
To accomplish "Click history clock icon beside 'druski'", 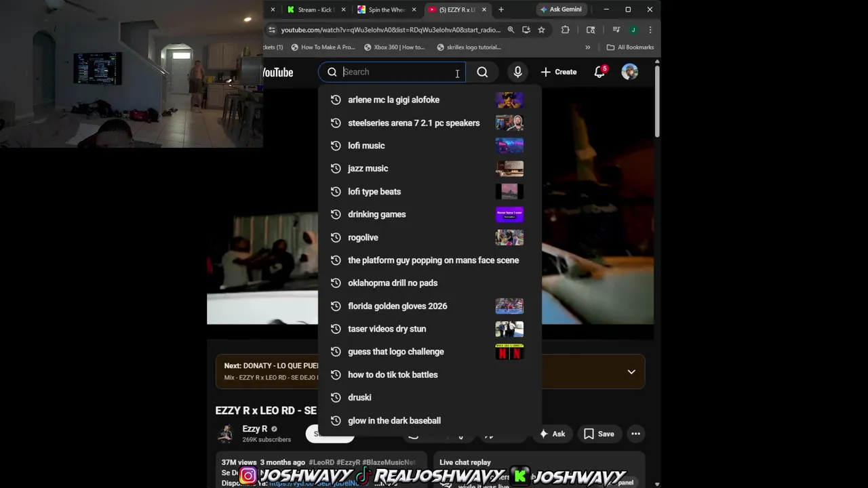I will click(335, 397).
